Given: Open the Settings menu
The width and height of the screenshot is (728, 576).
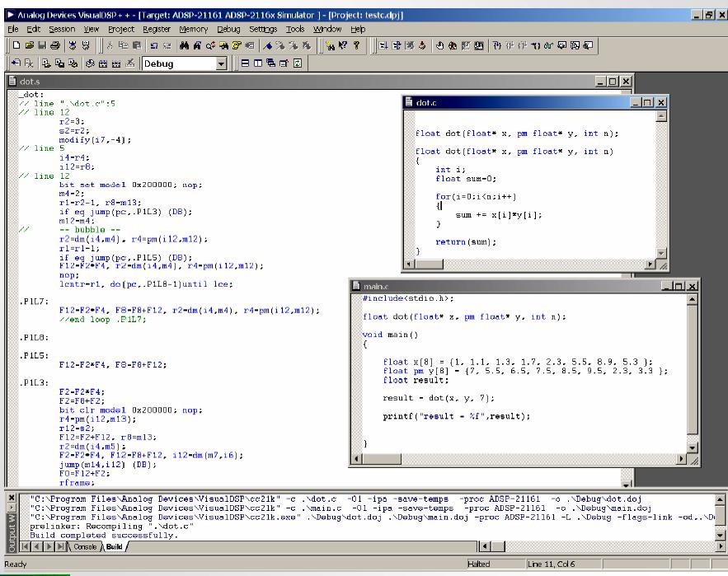Looking at the screenshot, I should click(263, 29).
